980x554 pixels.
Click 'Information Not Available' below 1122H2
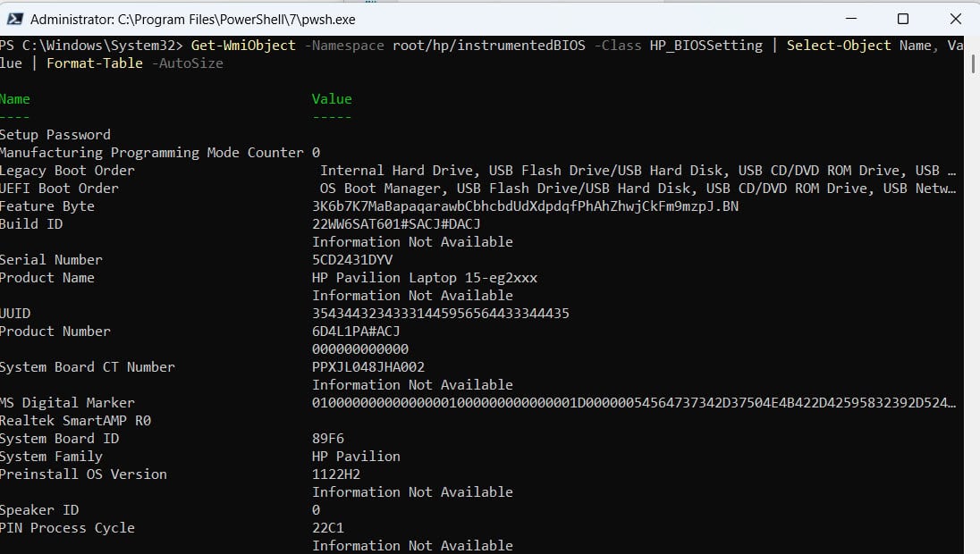pos(412,492)
